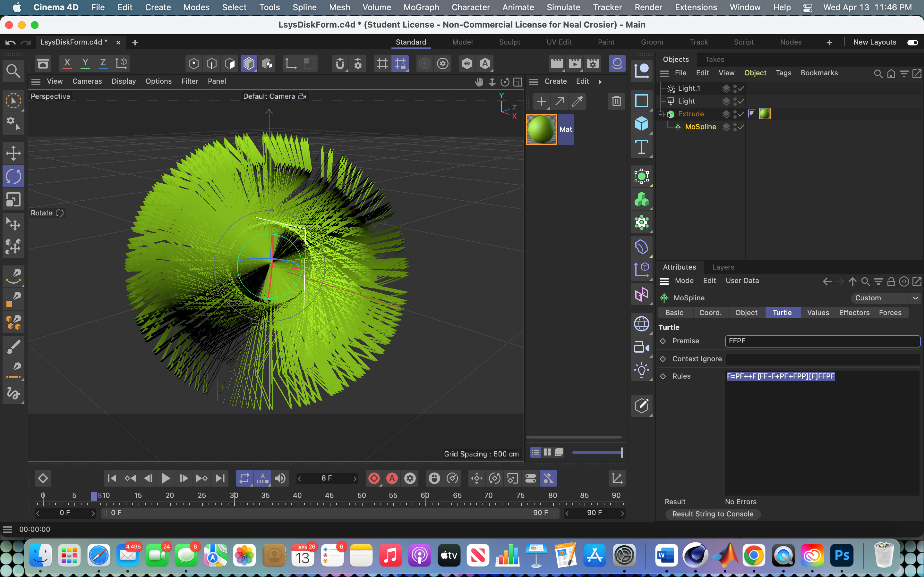Delete material with trash icon
The image size is (924, 577).
tap(616, 101)
